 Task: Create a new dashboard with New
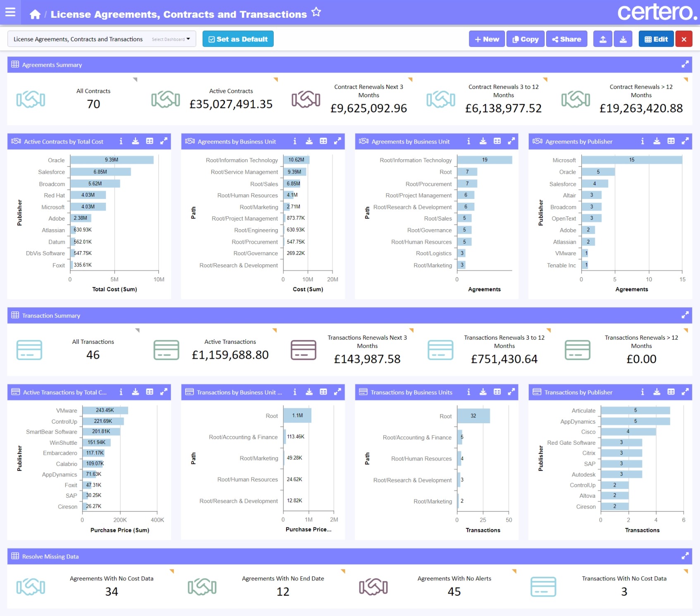487,39
